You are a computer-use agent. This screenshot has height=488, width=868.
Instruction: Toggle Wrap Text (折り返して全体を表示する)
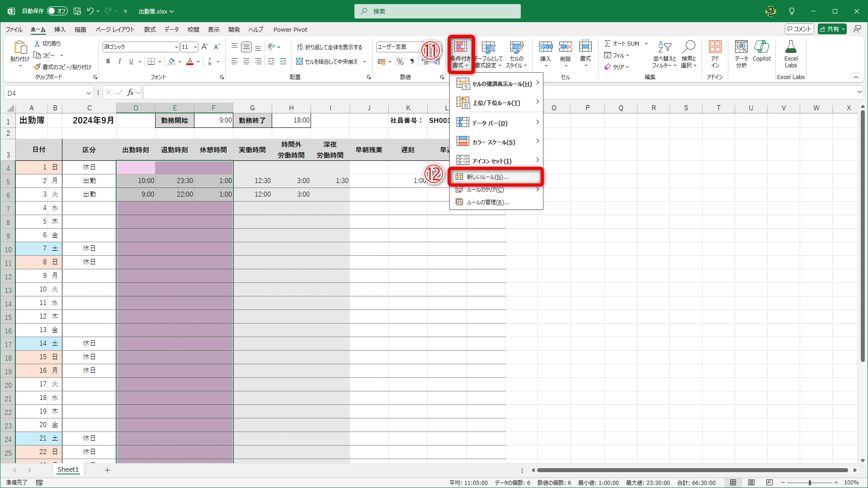tap(329, 47)
